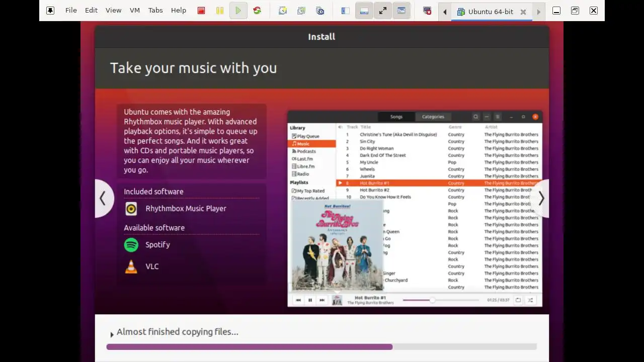Image resolution: width=644 pixels, height=362 pixels.
Task: Open the VM menu
Action: tap(135, 11)
